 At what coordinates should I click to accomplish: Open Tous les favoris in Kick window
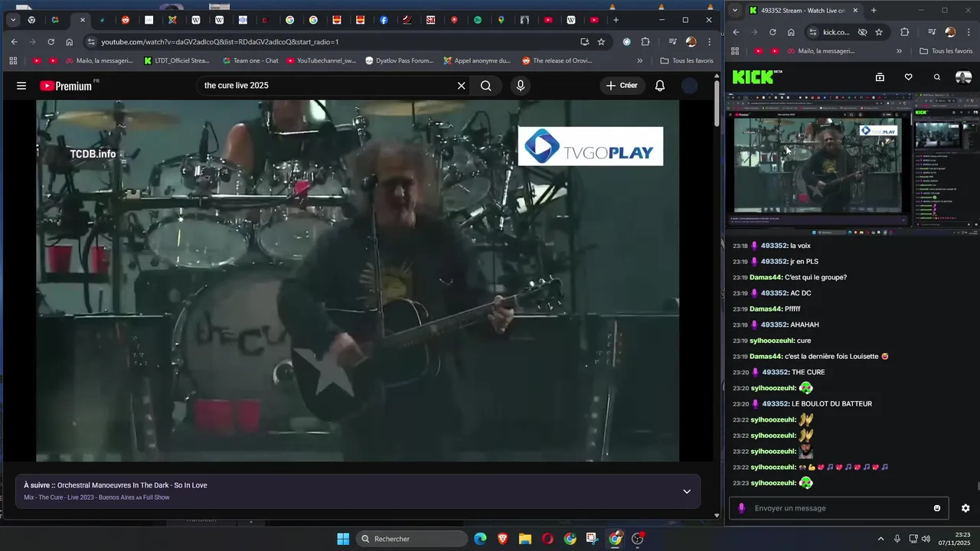(946, 51)
